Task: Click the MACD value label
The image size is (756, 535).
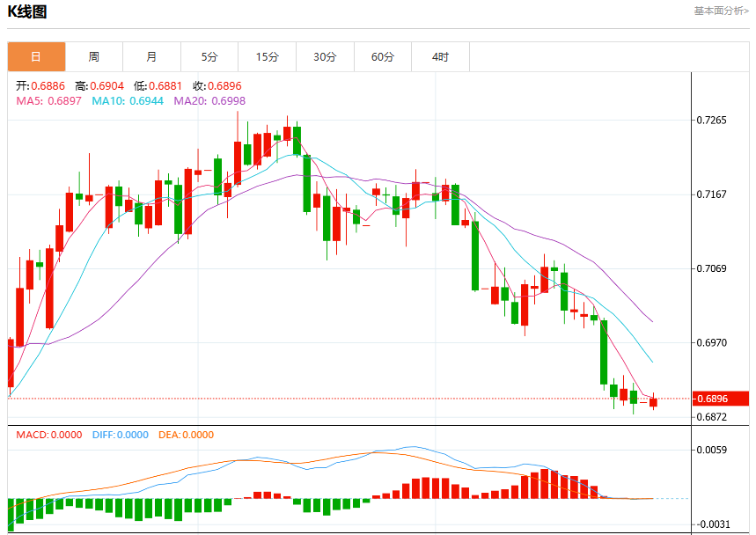Action: 49,435
